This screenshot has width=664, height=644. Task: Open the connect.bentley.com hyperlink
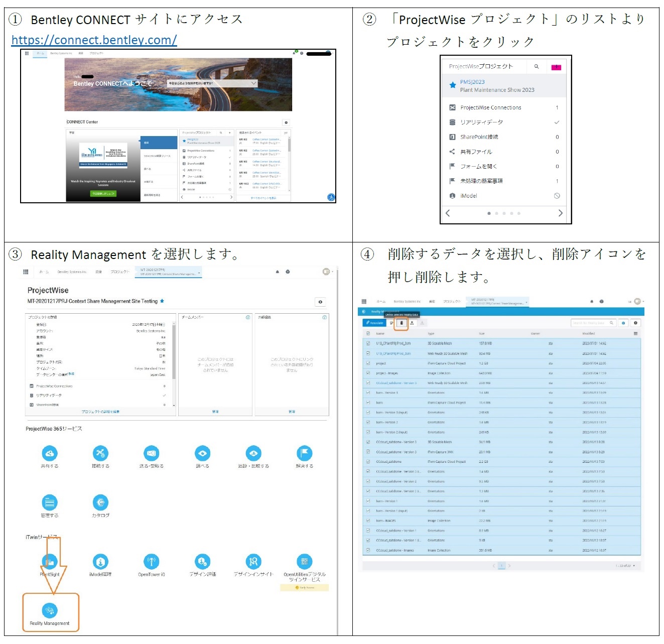[94, 40]
